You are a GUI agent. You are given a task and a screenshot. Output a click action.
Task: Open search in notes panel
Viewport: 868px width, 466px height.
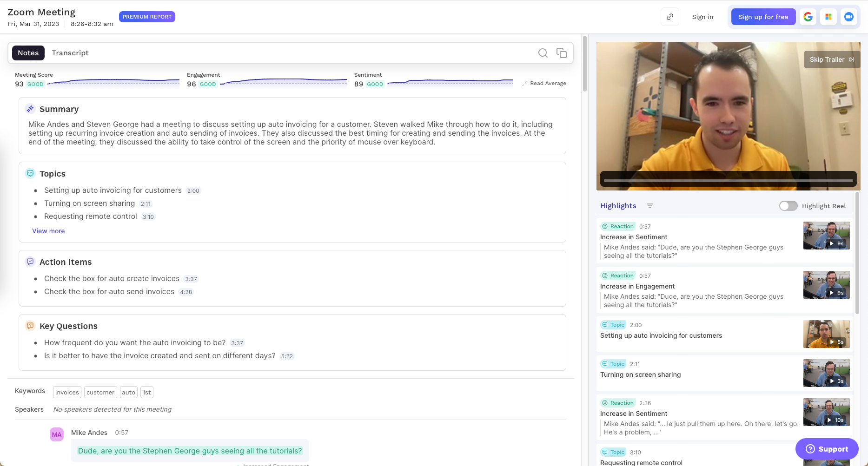tap(543, 53)
